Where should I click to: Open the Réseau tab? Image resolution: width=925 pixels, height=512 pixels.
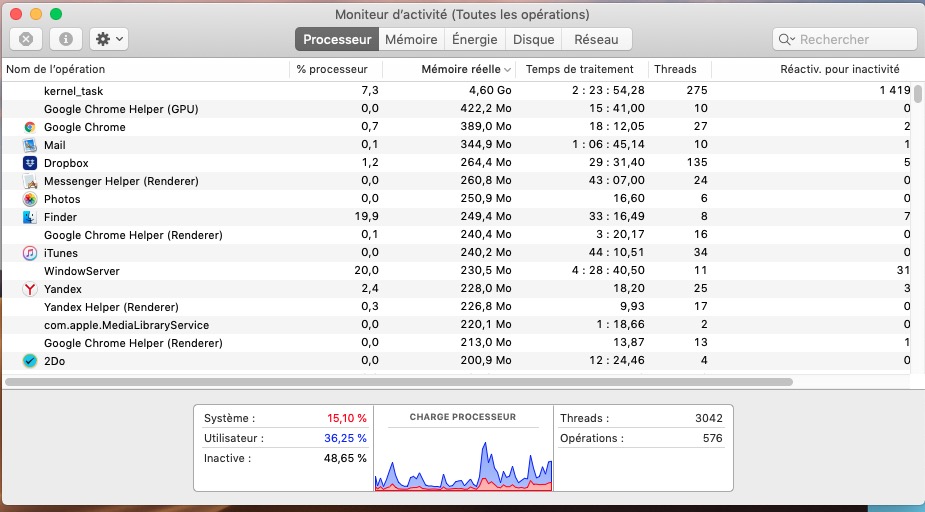tap(596, 40)
